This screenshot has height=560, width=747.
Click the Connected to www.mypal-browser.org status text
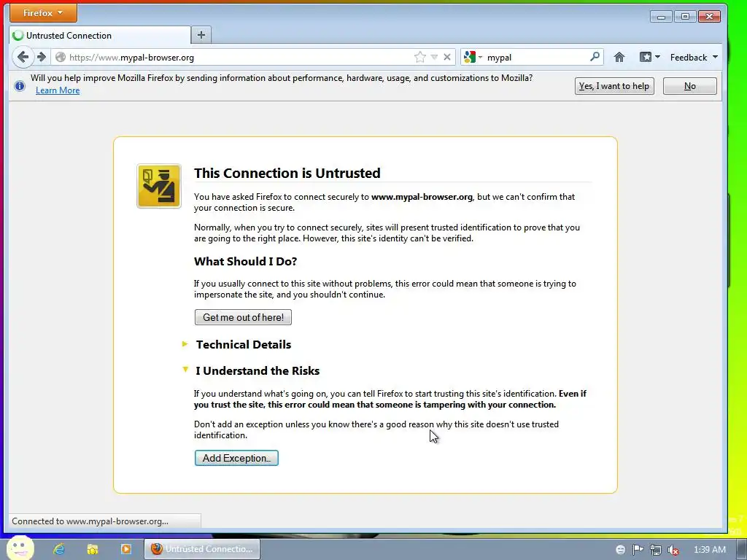click(90, 521)
